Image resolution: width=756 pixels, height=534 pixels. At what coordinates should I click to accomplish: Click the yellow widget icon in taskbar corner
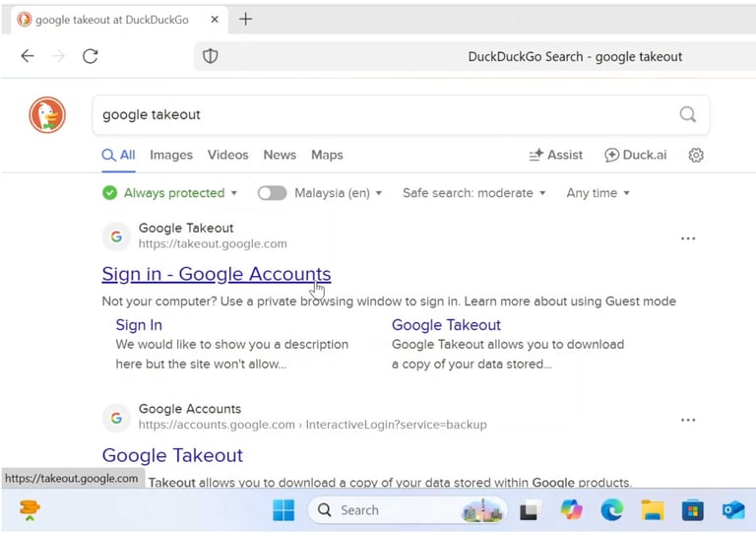30,510
